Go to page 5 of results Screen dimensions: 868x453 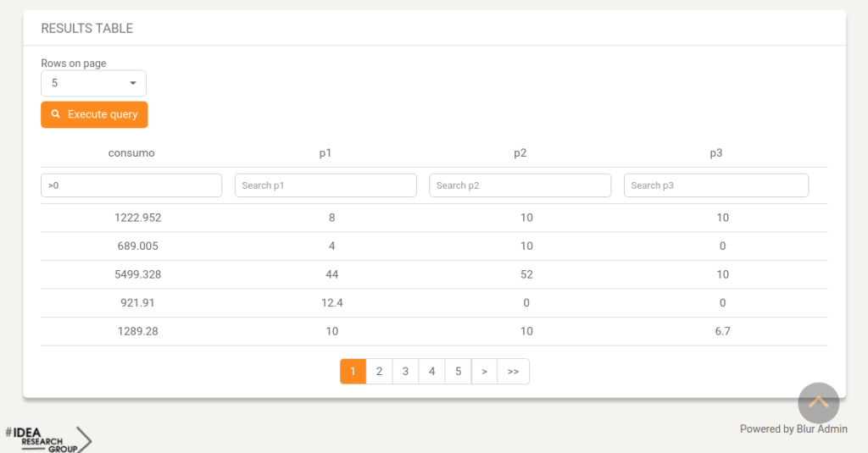[x=458, y=371]
